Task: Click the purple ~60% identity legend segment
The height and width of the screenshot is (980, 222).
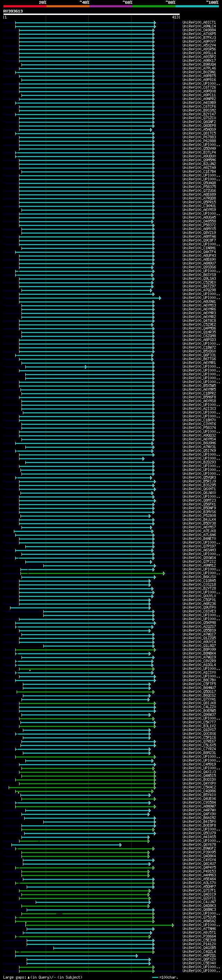Action: click(x=111, y=6)
